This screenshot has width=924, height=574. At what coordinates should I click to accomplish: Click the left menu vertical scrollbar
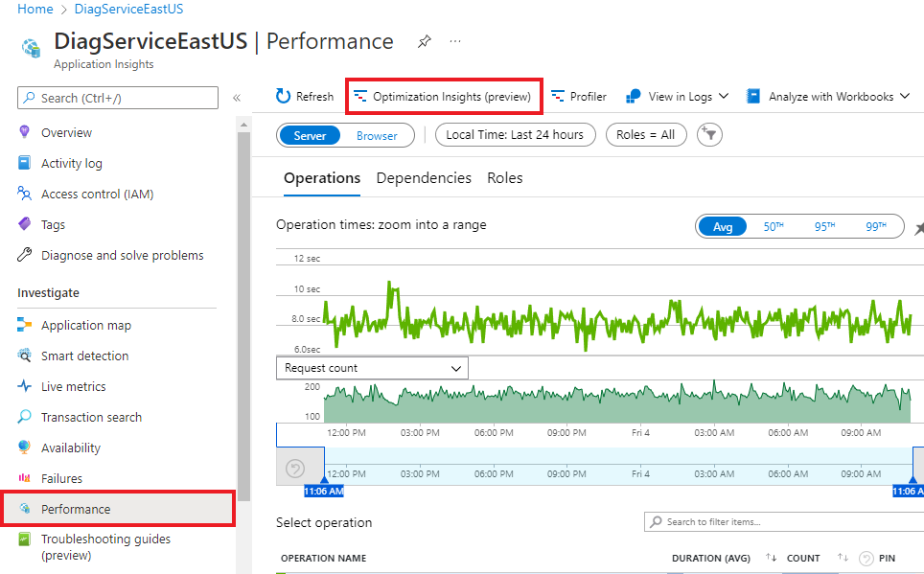[x=243, y=316]
